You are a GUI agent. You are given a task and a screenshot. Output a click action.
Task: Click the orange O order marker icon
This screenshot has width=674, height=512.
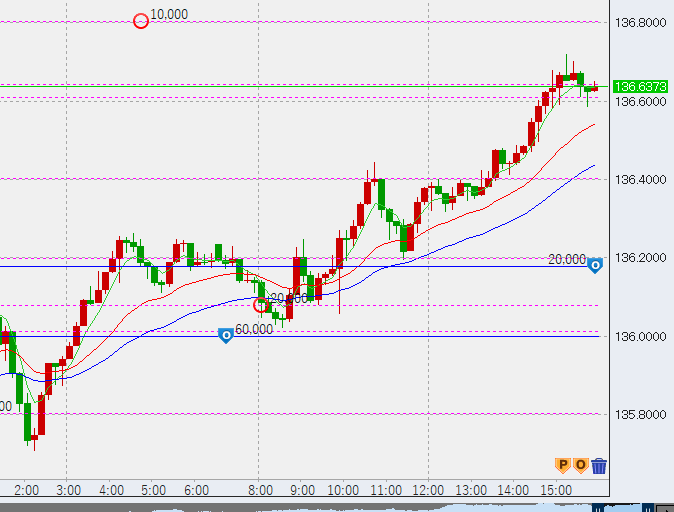(x=579, y=465)
